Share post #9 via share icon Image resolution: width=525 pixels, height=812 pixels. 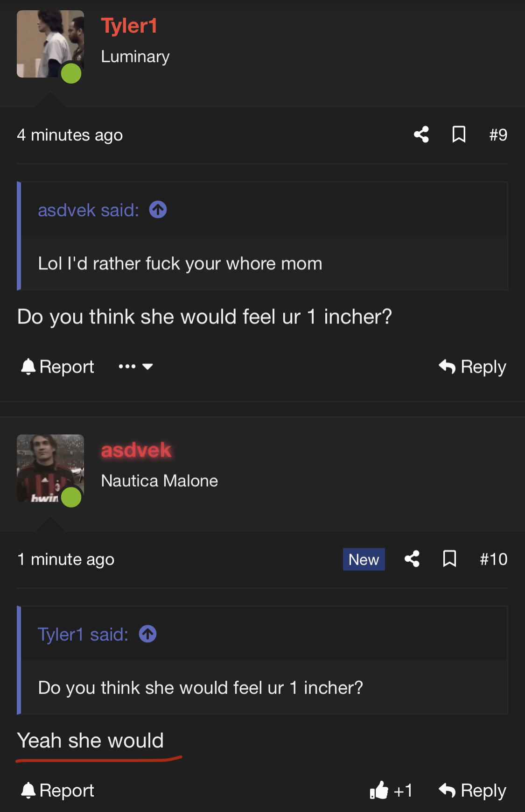point(421,134)
